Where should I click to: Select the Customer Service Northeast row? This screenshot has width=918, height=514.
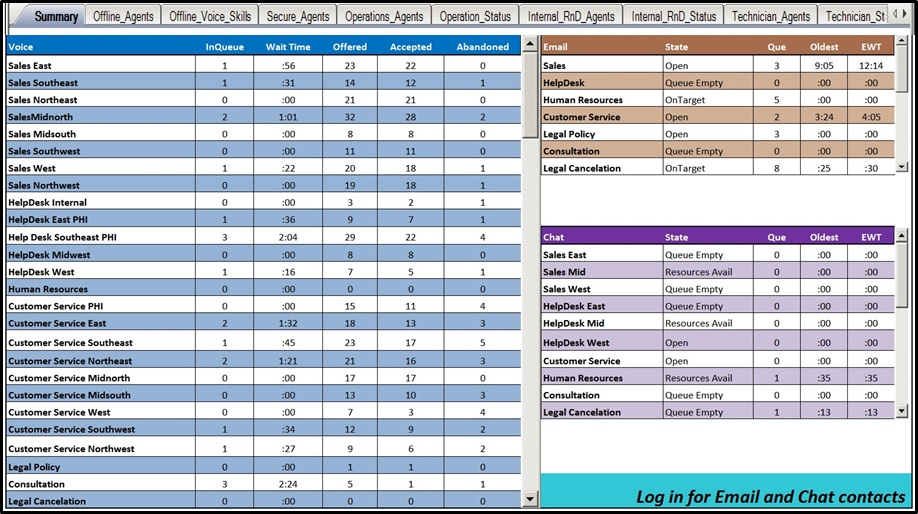coord(263,361)
